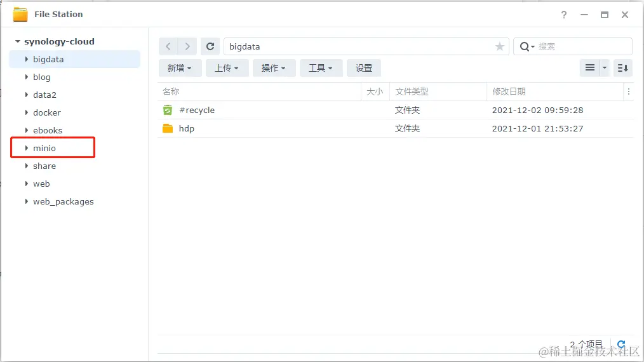
Task: Expand the web tree node arrow
Action: pos(27,184)
